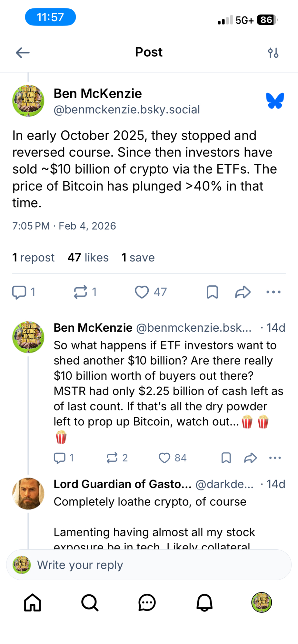This screenshot has width=298, height=644.
Task: Open Lord Guardian's profile avatar
Action: pos(28,494)
